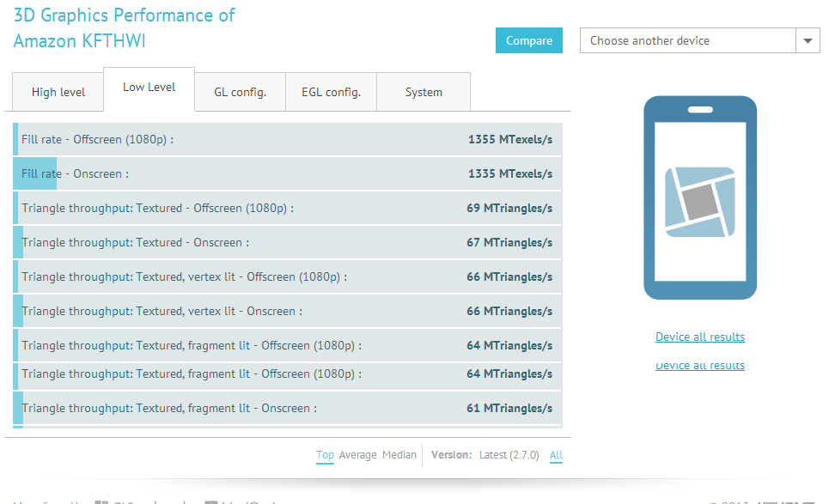Switch to the High level tab
Image resolution: width=829 pixels, height=504 pixels.
pos(58,92)
